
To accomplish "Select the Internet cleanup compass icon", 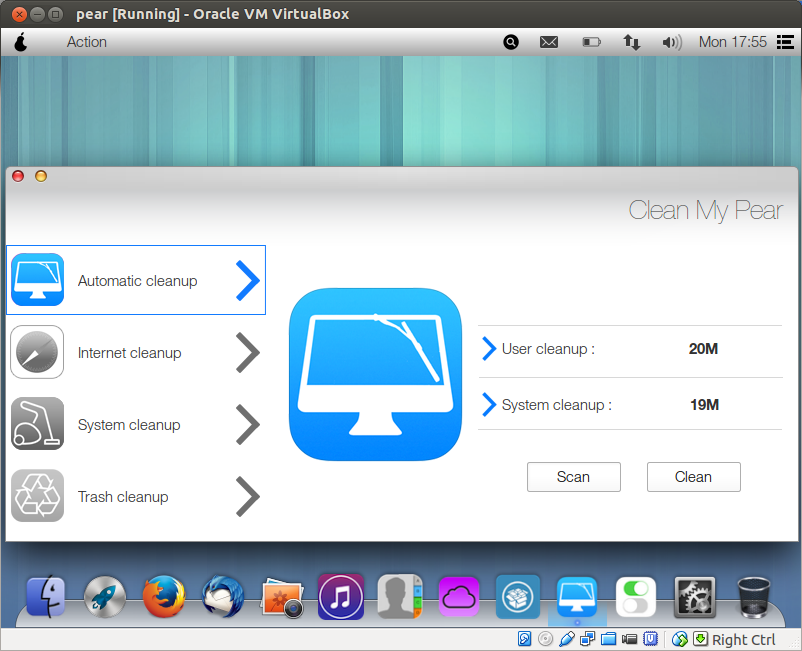I will click(x=37, y=352).
